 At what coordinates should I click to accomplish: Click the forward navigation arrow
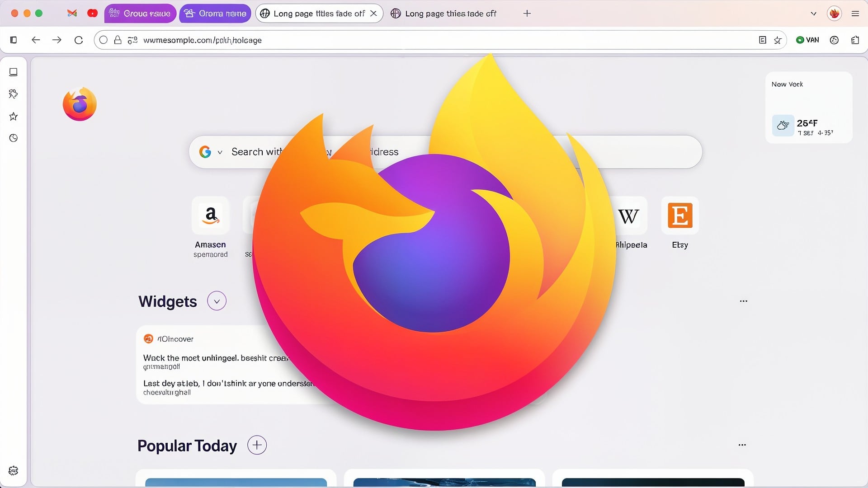(x=57, y=40)
